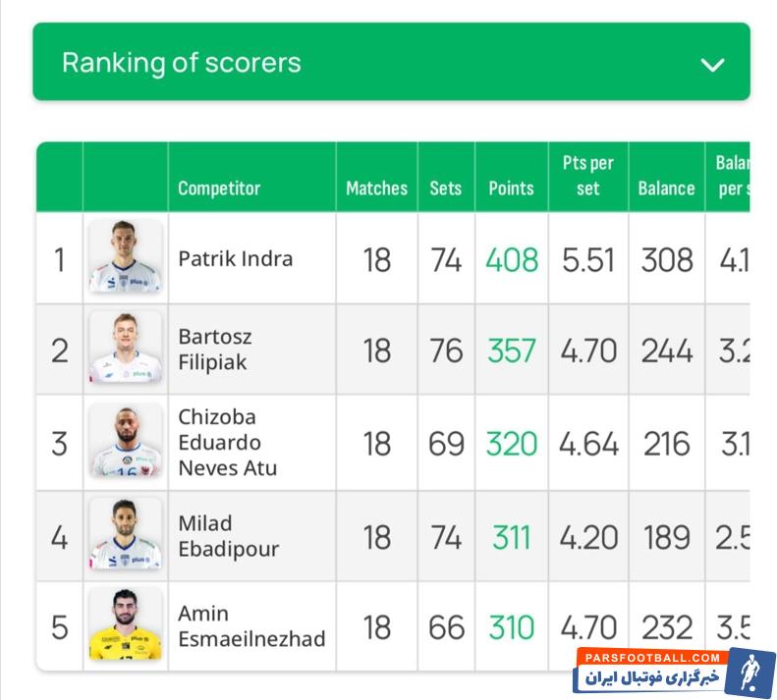The image size is (777, 700).
Task: Sort table by Matches column
Action: (376, 188)
